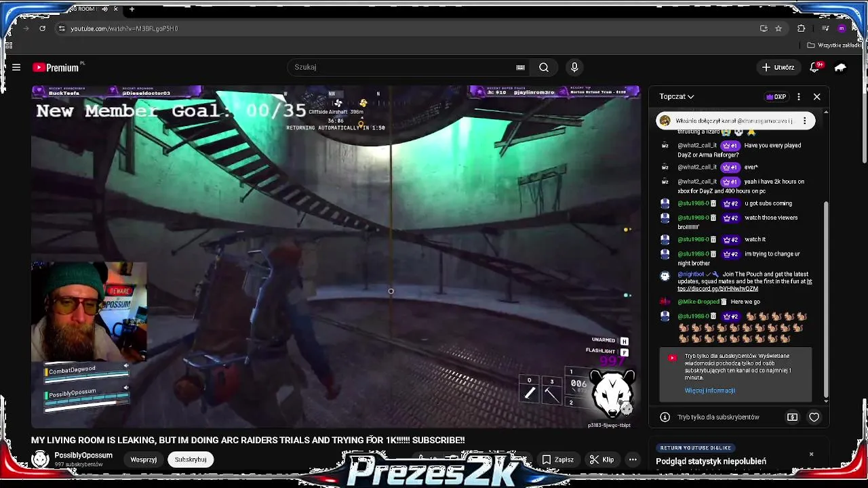Click the video title text
This screenshot has height=488, width=868.
coord(248,440)
